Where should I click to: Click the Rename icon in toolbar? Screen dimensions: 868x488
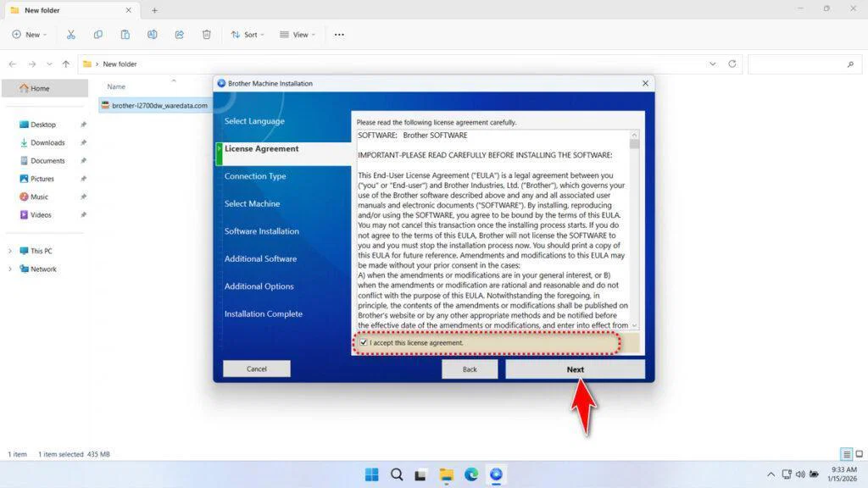point(153,35)
